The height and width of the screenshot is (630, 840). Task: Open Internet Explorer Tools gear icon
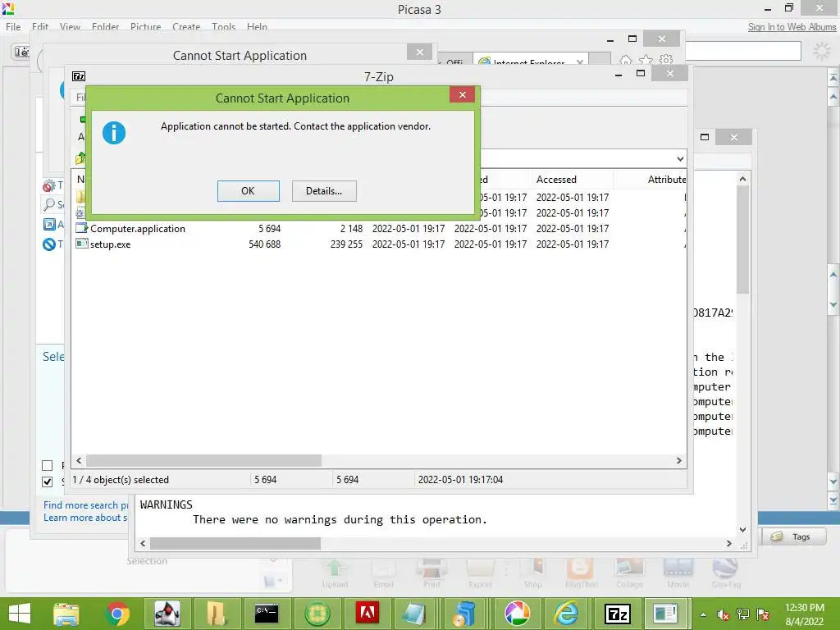click(x=666, y=60)
